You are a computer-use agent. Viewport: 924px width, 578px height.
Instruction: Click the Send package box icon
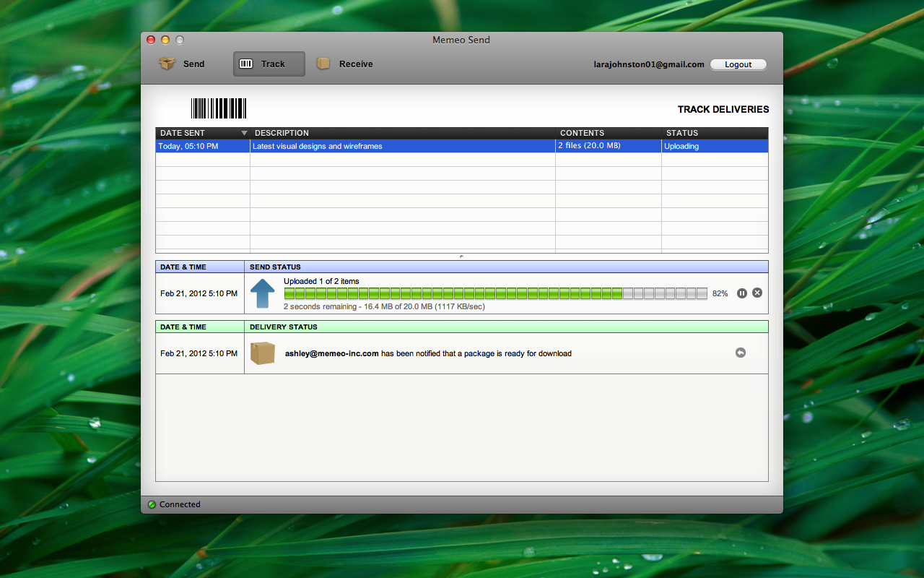click(x=167, y=64)
